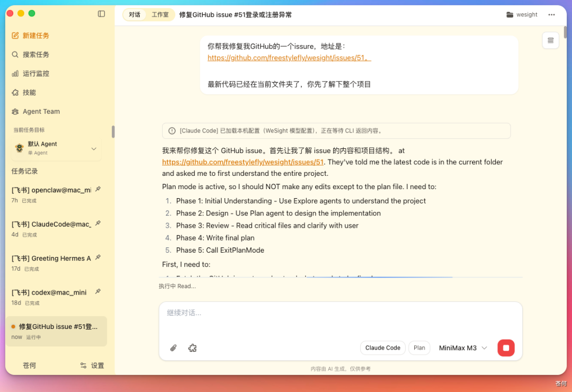This screenshot has height=392, width=572.
Task: Click the chat vertical scrollbar
Action: coord(565,32)
